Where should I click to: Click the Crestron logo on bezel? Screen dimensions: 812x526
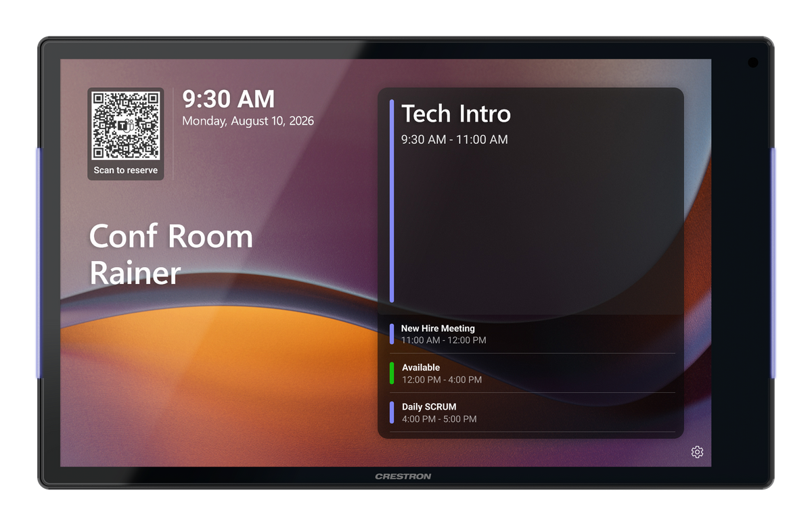403,477
